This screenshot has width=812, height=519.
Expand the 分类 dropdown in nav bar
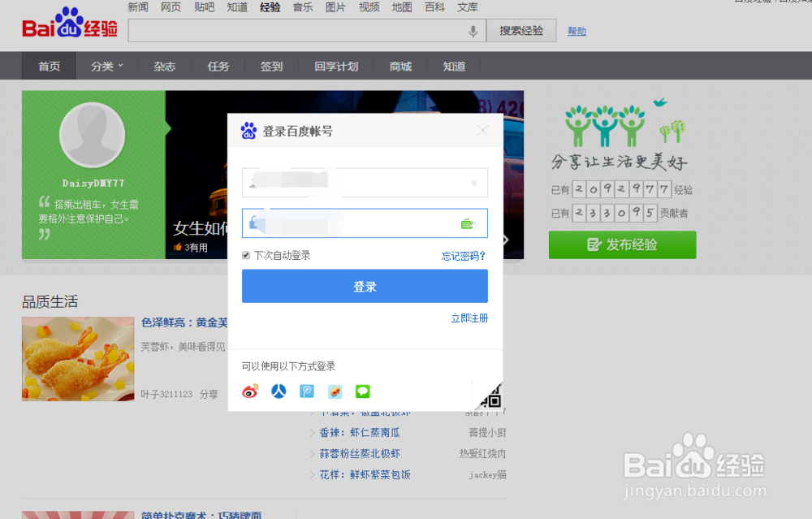tap(107, 67)
